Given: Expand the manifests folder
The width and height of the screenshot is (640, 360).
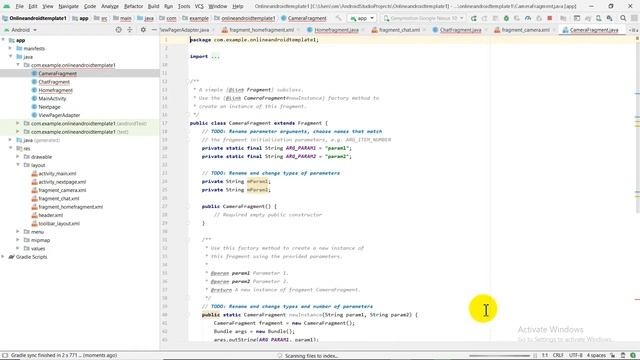Looking at the screenshot, I should (x=11, y=48).
